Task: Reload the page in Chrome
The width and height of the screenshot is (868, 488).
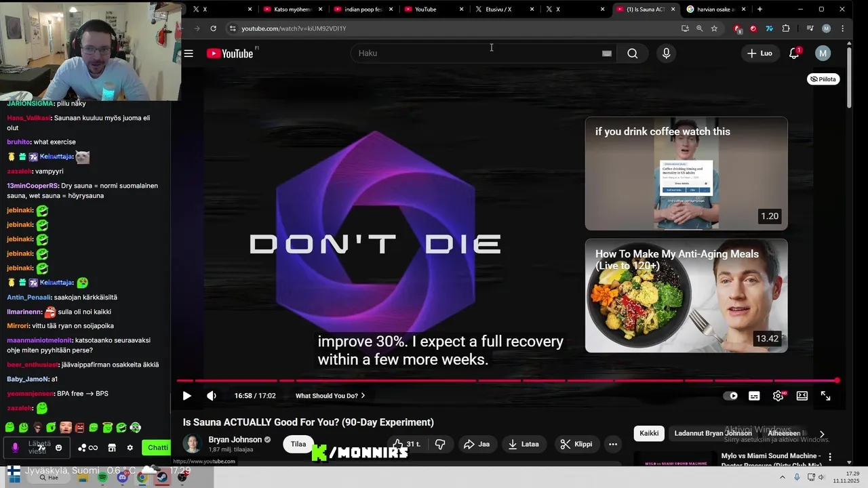Action: [x=213, y=28]
